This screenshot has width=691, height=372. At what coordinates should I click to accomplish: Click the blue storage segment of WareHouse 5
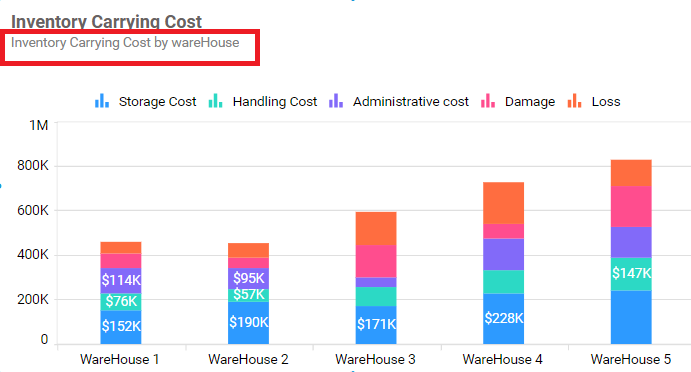631,317
